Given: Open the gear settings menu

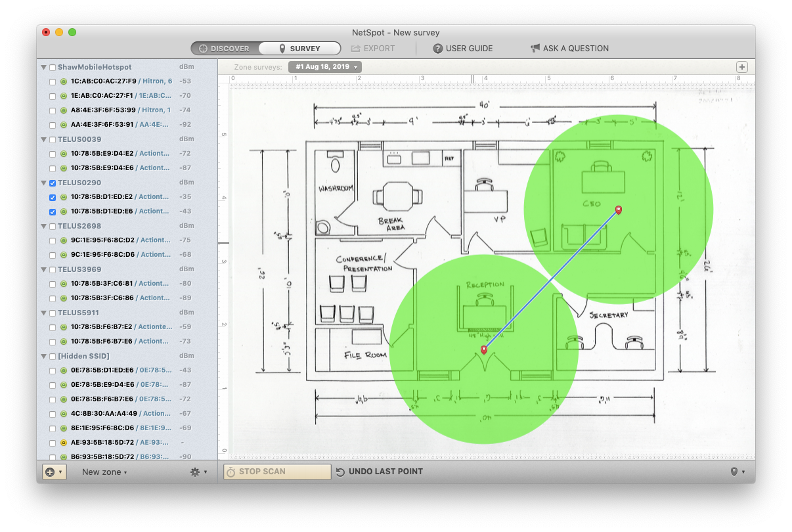Looking at the screenshot, I should tap(198, 472).
